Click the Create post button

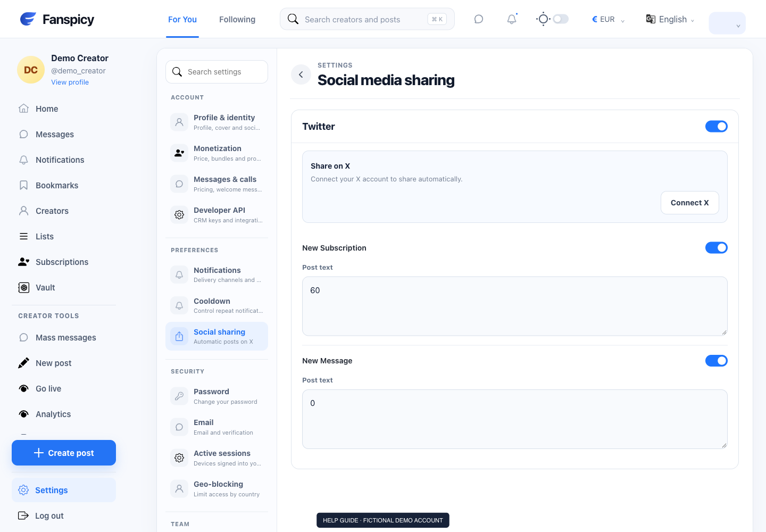pos(64,453)
